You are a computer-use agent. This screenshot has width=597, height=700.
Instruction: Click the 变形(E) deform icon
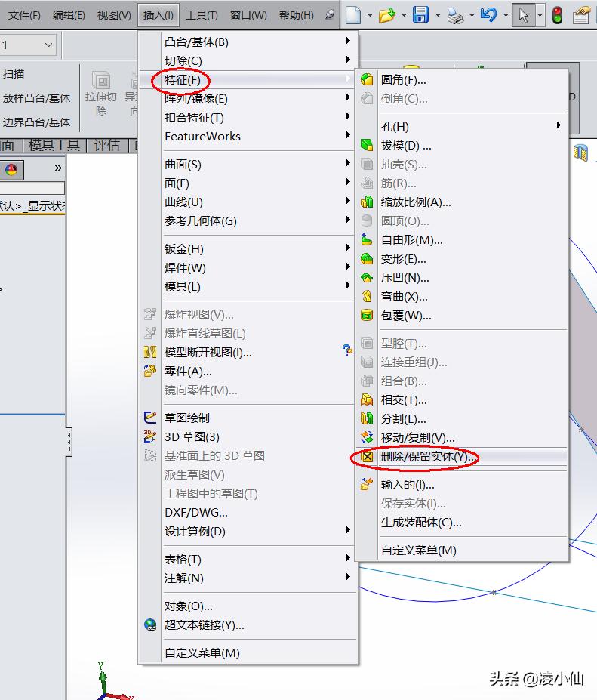(367, 258)
